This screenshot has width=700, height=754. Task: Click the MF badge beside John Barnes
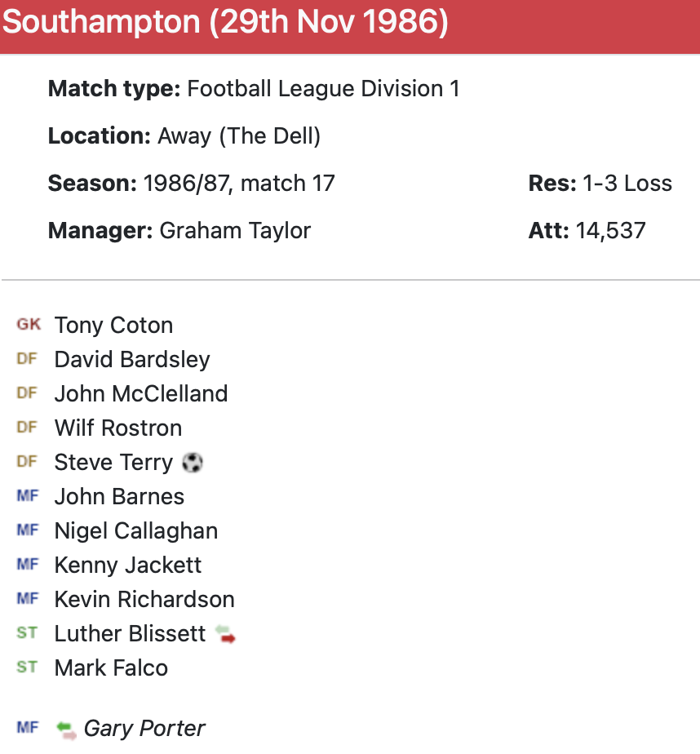point(28,496)
